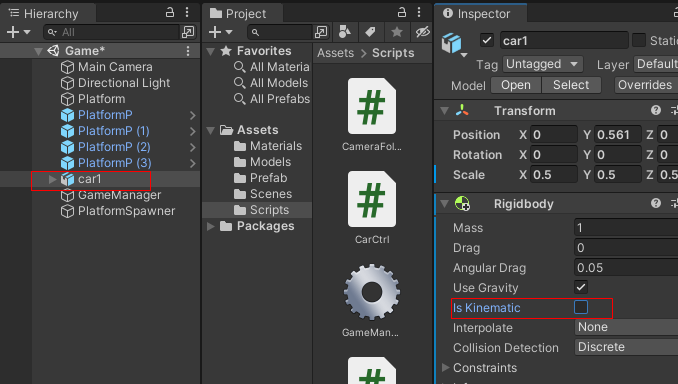Open prefab arrow for PlatformP (1)
Screen dimensions: 678x384
point(193,131)
